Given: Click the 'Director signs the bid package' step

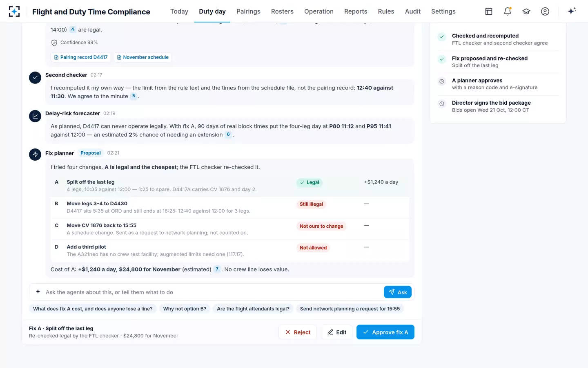Looking at the screenshot, I should (498, 106).
